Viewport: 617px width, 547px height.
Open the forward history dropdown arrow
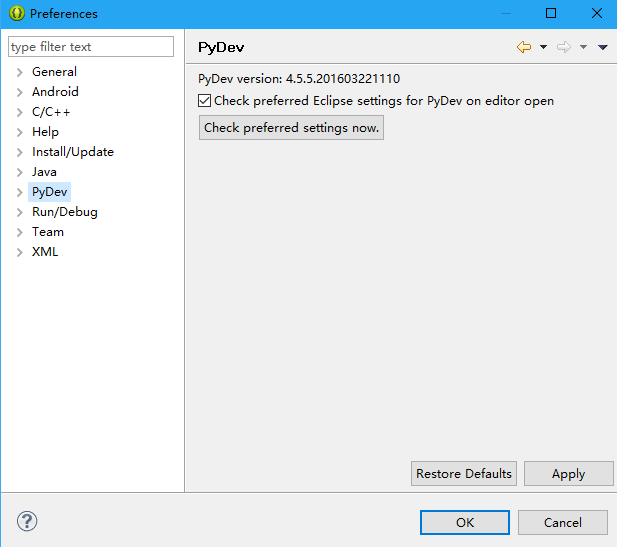pos(583,47)
